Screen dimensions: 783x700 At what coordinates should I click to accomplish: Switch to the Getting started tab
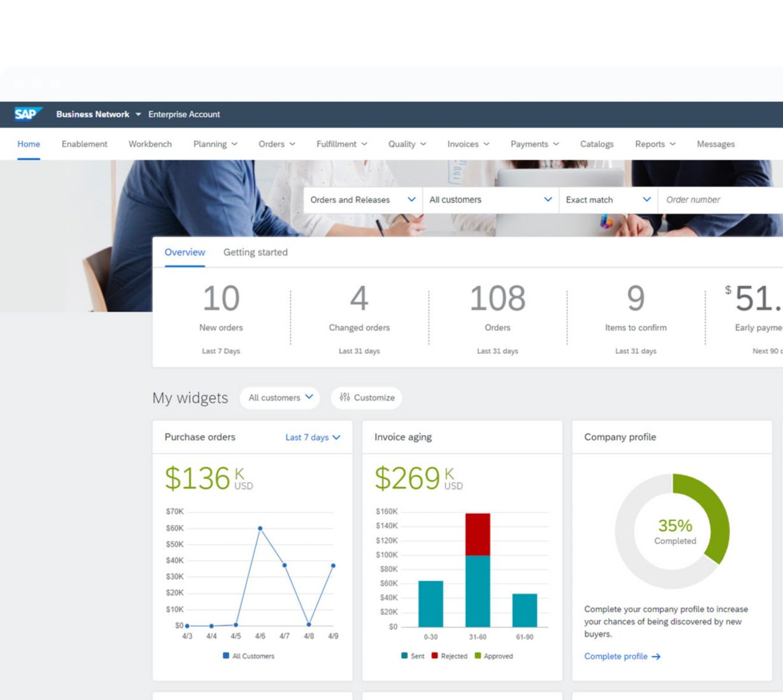[x=255, y=253]
